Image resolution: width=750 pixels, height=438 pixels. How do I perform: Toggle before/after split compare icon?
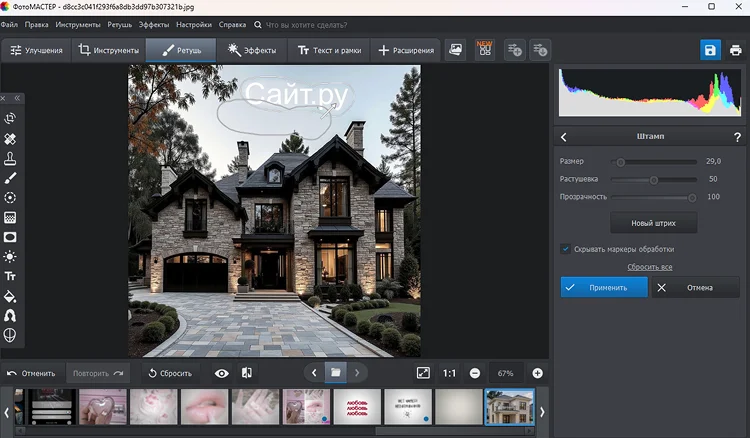pos(247,373)
